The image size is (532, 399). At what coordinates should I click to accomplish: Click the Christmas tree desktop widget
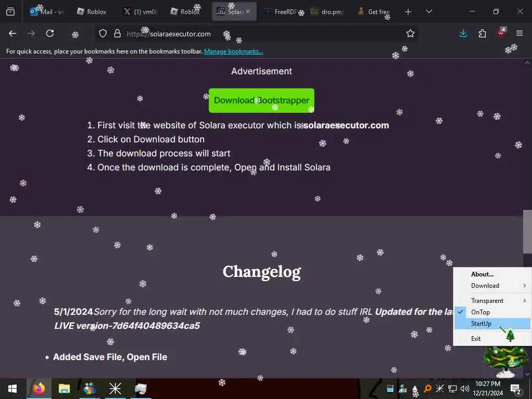click(506, 362)
